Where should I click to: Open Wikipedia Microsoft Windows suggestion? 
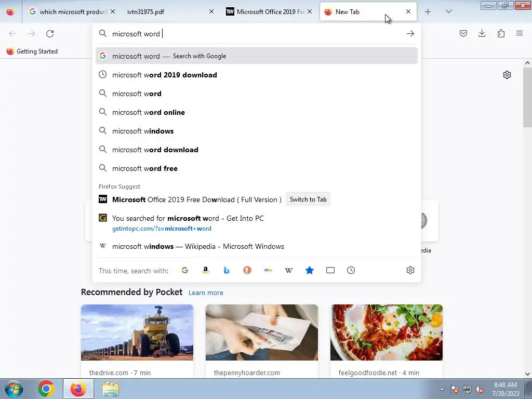pos(257,246)
